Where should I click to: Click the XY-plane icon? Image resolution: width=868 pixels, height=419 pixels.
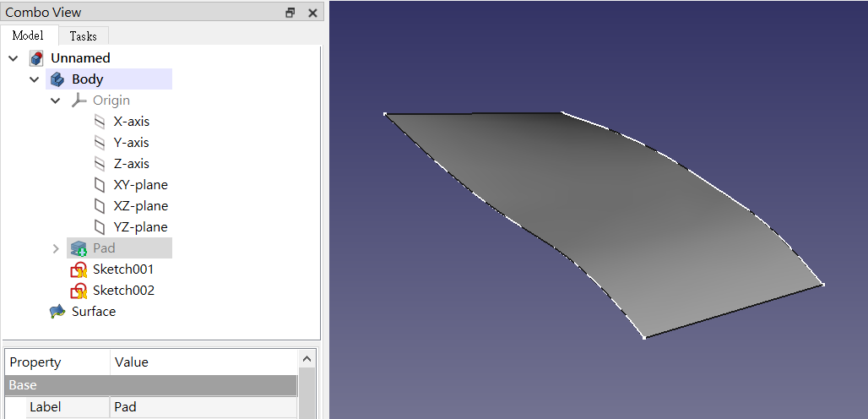click(x=100, y=185)
